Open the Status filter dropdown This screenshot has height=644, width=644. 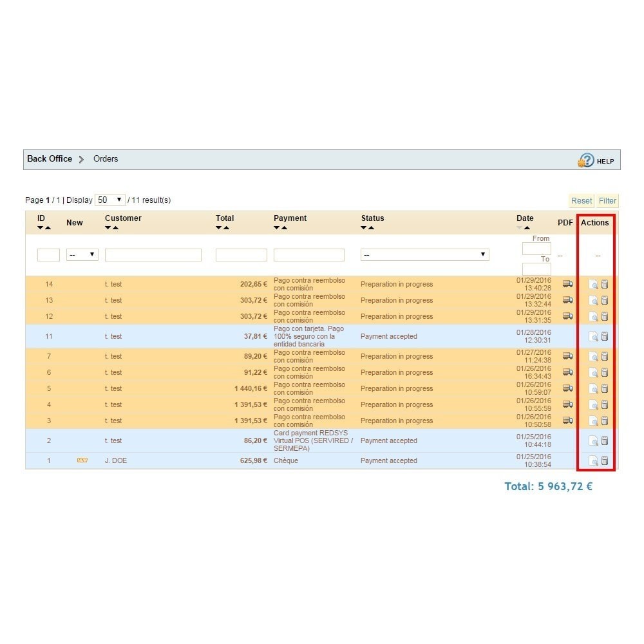tap(424, 254)
